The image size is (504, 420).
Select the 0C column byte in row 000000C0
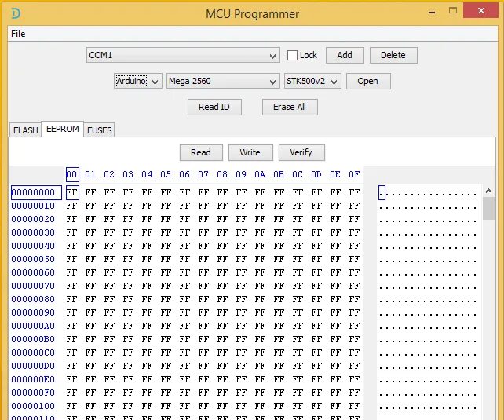298,352
